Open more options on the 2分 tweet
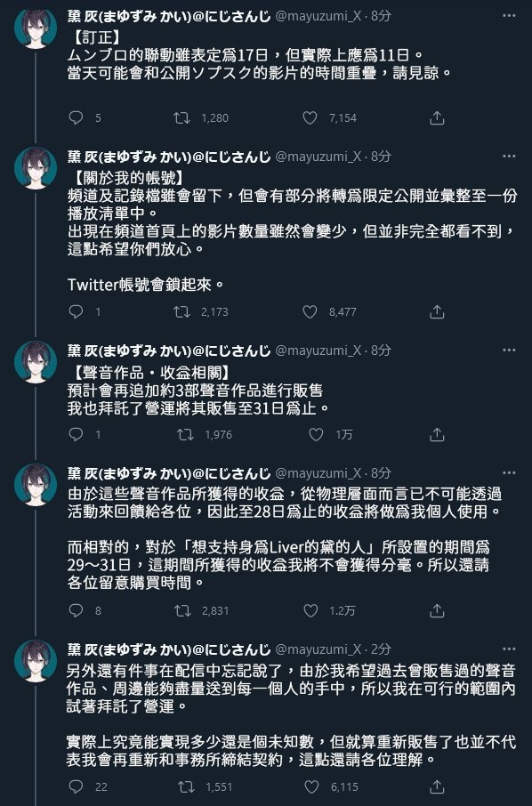The height and width of the screenshot is (806, 532). pyautogui.click(x=509, y=649)
